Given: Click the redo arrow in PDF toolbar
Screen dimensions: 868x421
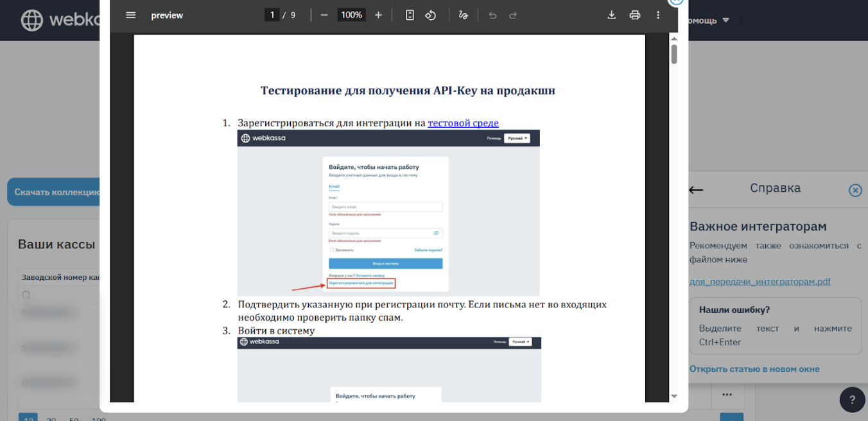Looking at the screenshot, I should pyautogui.click(x=513, y=15).
